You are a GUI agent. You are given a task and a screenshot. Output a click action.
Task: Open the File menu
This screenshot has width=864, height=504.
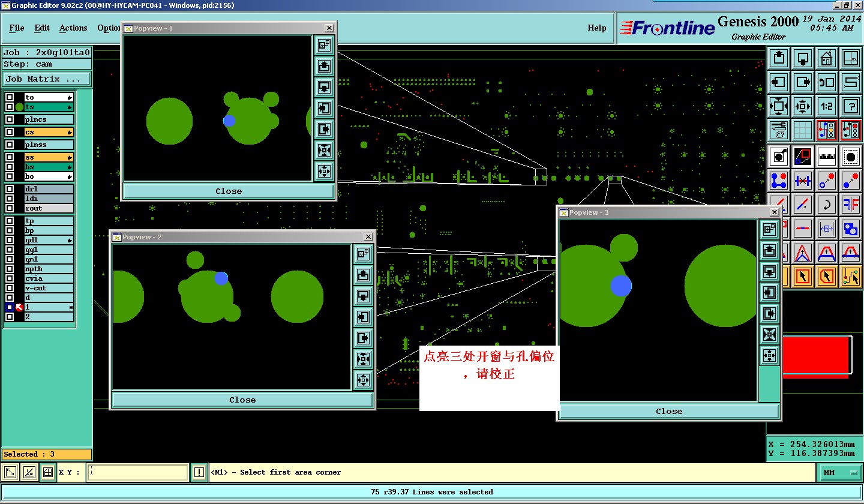tap(17, 28)
